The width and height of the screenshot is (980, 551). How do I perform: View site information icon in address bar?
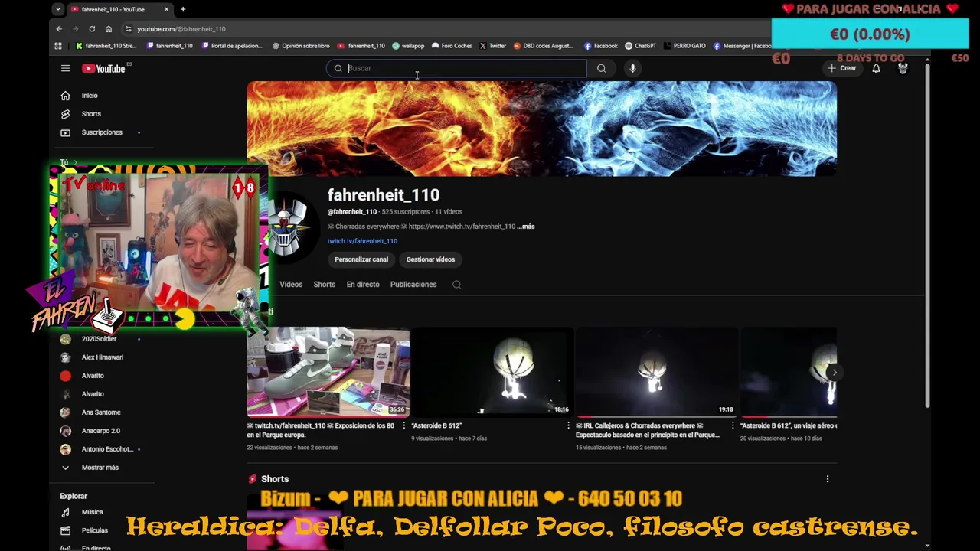(128, 29)
